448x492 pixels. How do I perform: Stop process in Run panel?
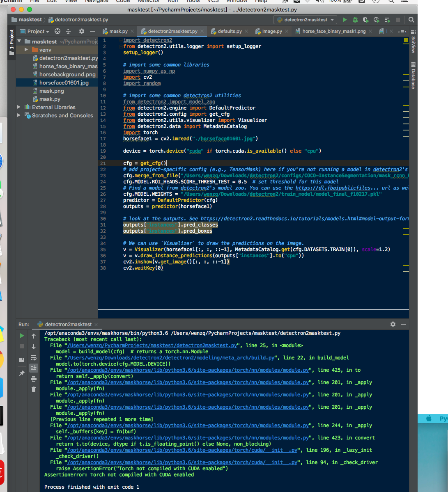(22, 346)
